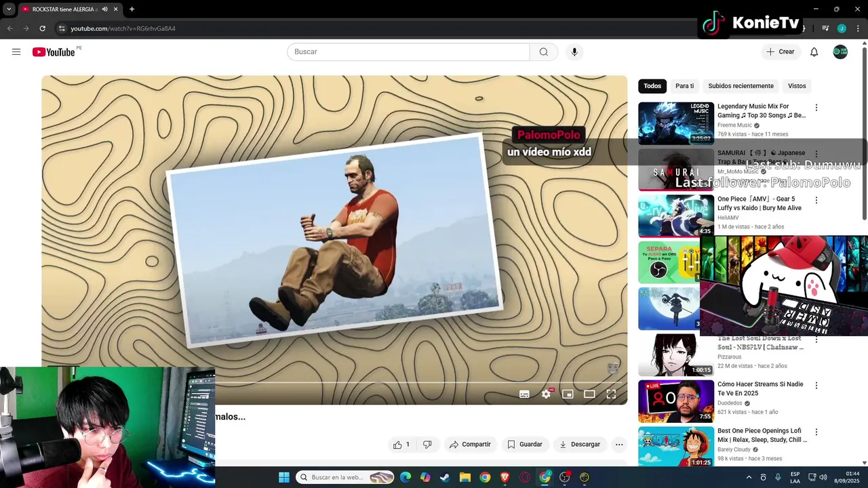The image size is (868, 488).
Task: Click the page vertical scrollbar
Action: (865, 132)
